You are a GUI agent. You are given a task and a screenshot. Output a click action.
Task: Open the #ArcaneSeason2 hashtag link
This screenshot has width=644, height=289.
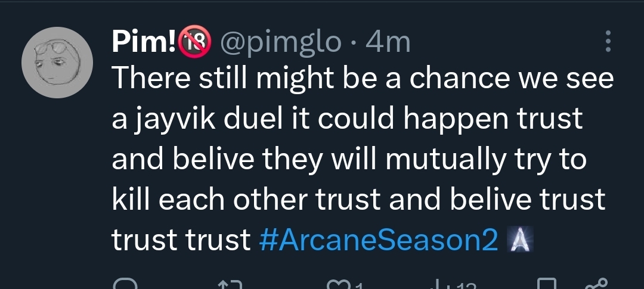click(379, 239)
